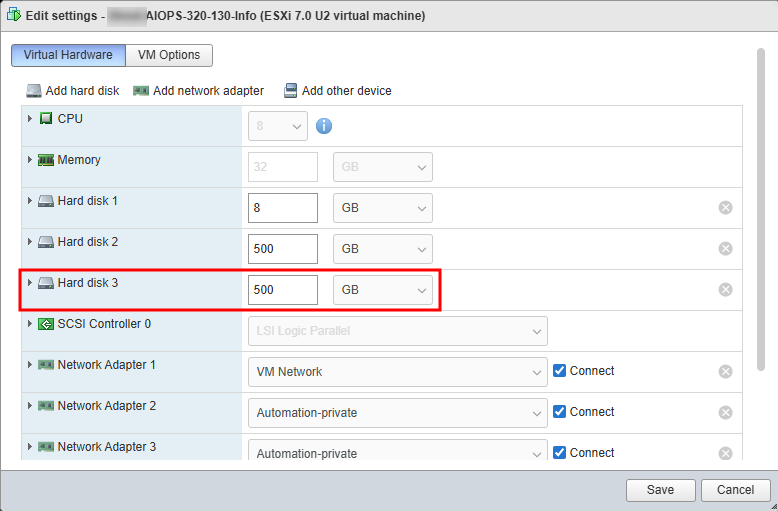Open Hard disk 1 size unit dropdown
778x511 pixels.
click(x=383, y=208)
